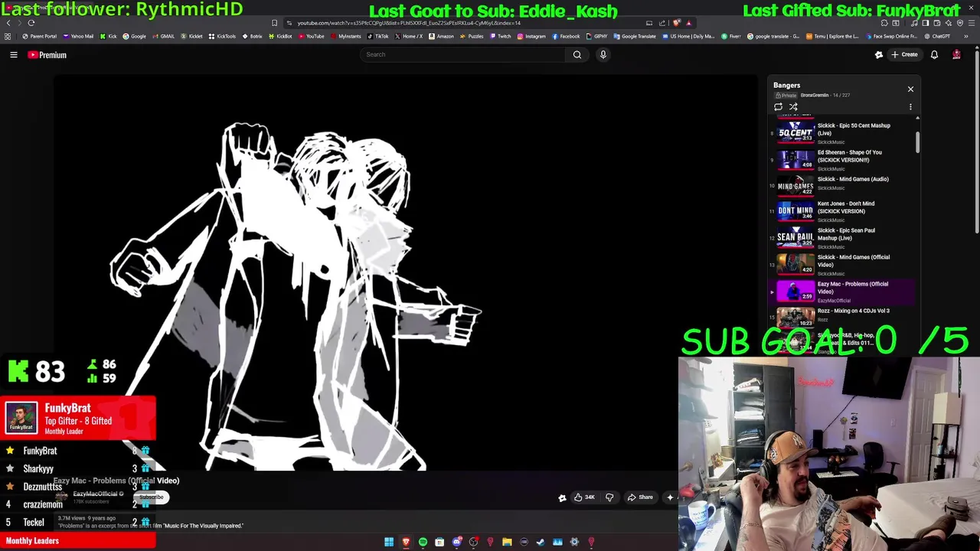Click the video player area
The image size is (980, 551).
406,274
